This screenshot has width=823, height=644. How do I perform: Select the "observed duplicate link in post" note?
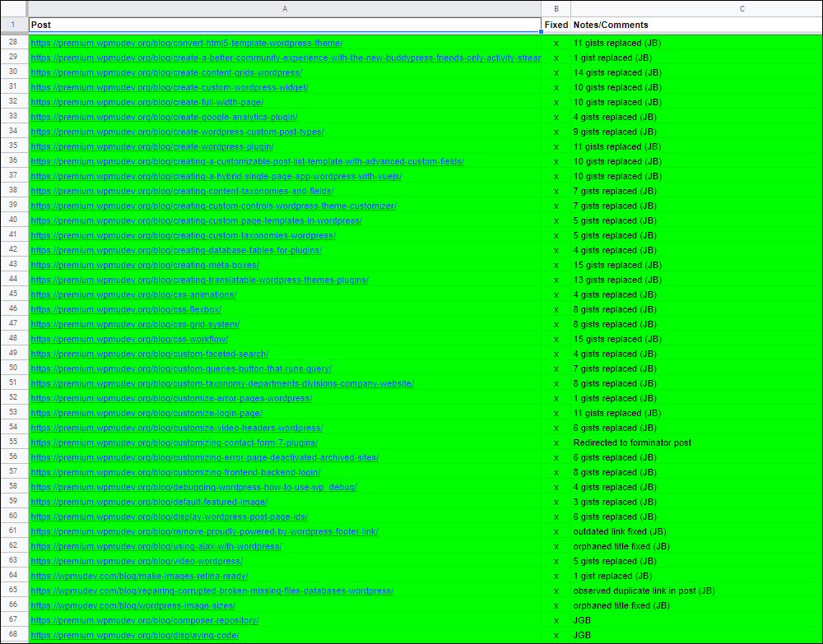644,591
